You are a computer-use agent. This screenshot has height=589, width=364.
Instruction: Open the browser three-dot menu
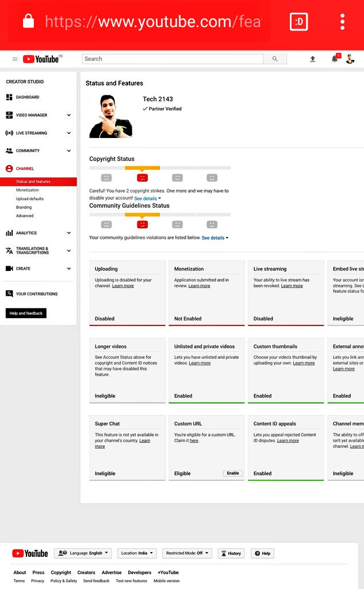[x=342, y=22]
